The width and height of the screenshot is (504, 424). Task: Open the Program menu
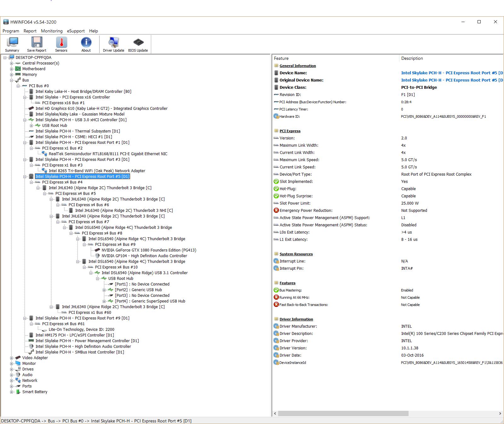tap(11, 31)
